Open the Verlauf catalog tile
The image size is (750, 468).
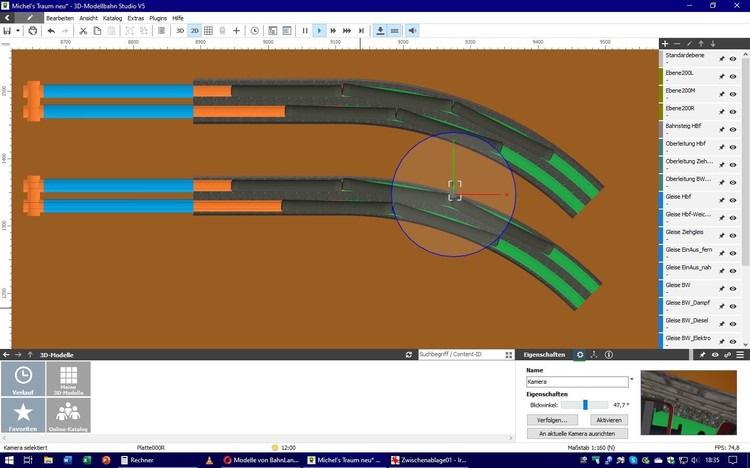pyautogui.click(x=23, y=379)
